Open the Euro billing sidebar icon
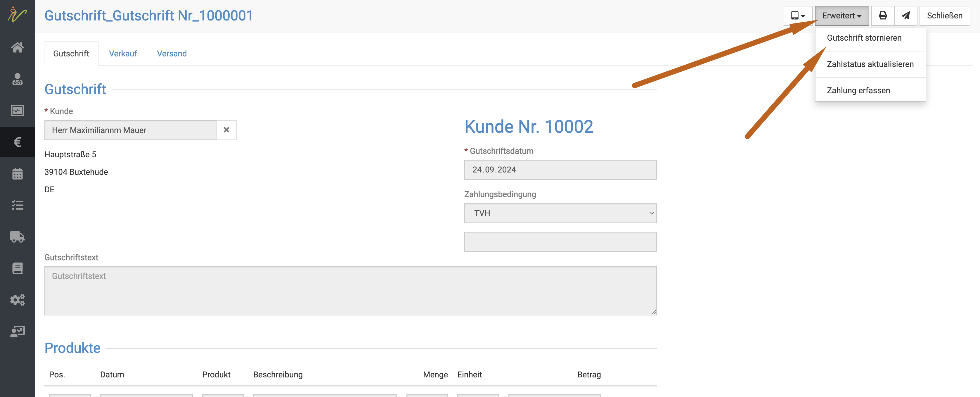980x397 pixels. click(x=17, y=142)
